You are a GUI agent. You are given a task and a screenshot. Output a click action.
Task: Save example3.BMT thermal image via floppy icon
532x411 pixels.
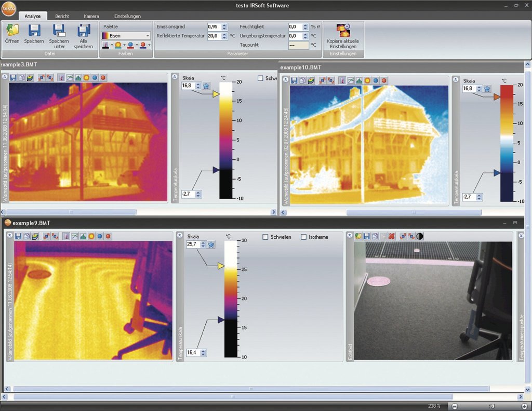click(x=13, y=78)
